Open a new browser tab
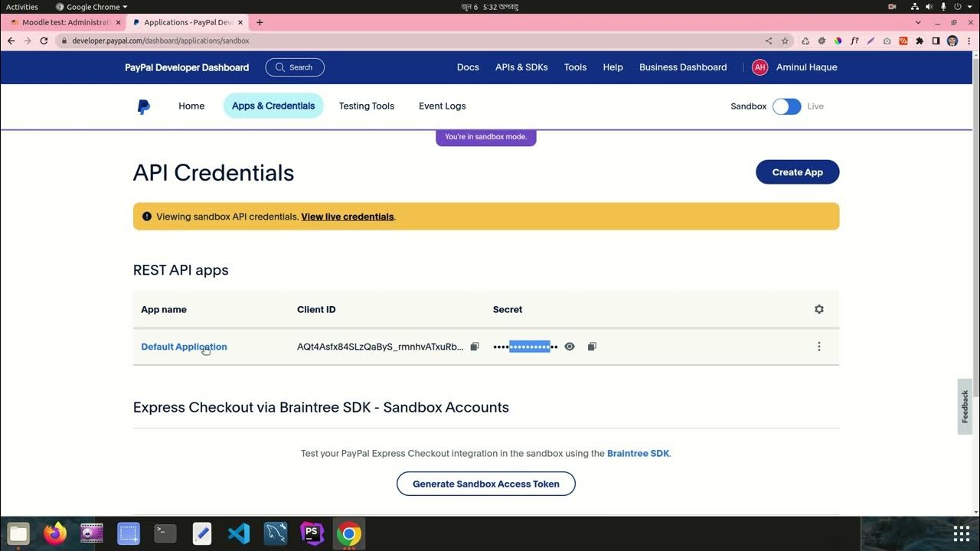 click(x=260, y=22)
